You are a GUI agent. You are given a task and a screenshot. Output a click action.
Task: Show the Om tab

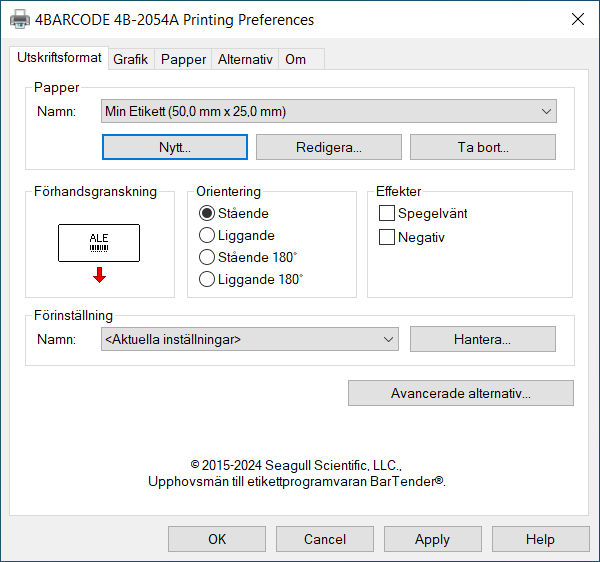tap(295, 60)
